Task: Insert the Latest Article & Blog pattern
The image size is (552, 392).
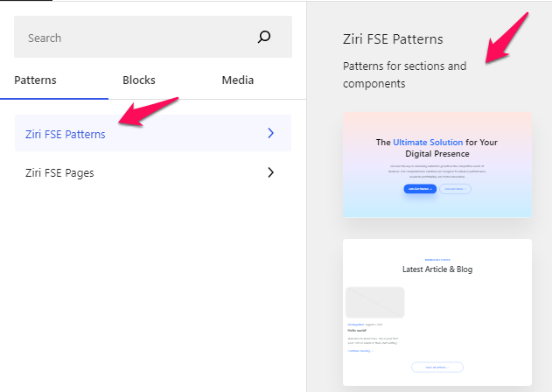Action: click(437, 312)
